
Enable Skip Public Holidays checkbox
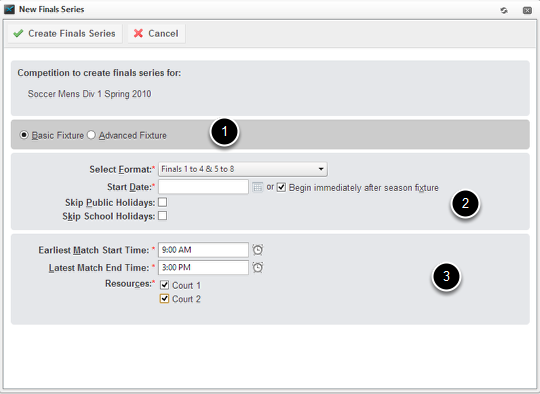coord(163,202)
